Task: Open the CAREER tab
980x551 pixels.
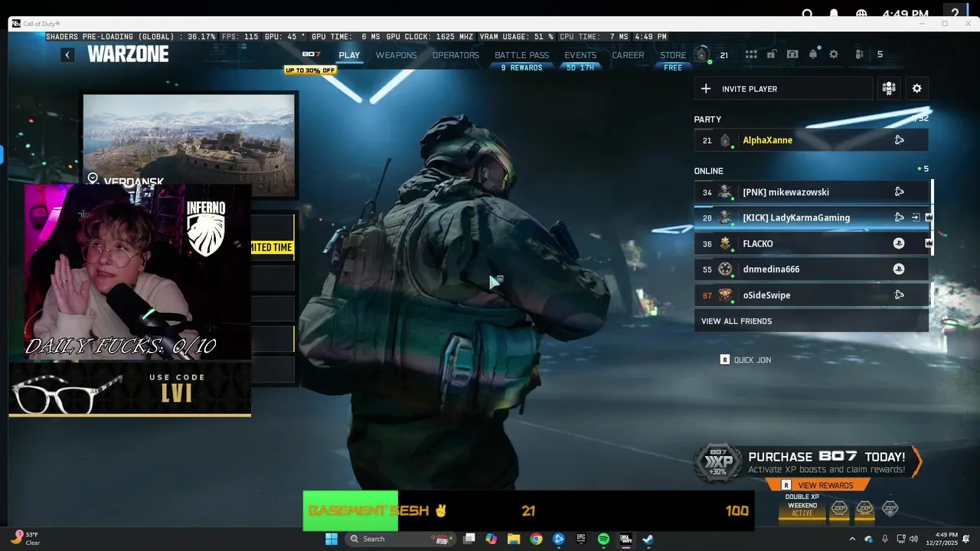Action: coord(628,55)
